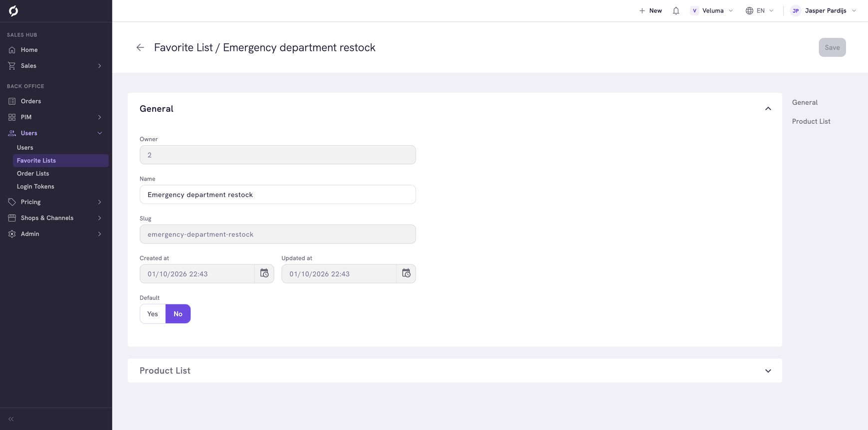The image size is (868, 430).
Task: Open Login Tokens in sidebar
Action: coord(35,187)
